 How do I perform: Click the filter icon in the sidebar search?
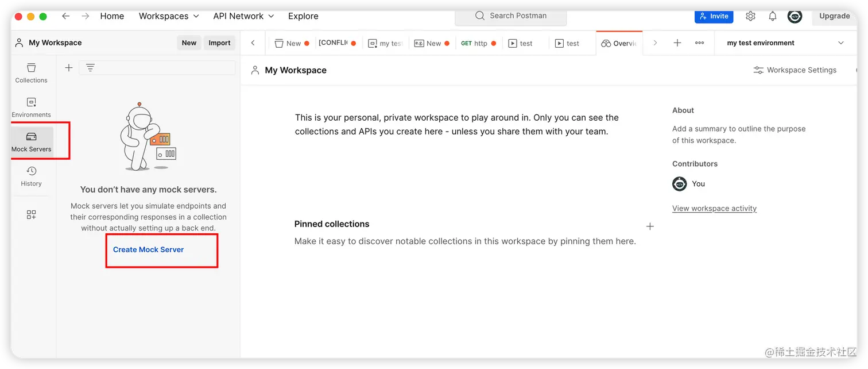click(90, 68)
